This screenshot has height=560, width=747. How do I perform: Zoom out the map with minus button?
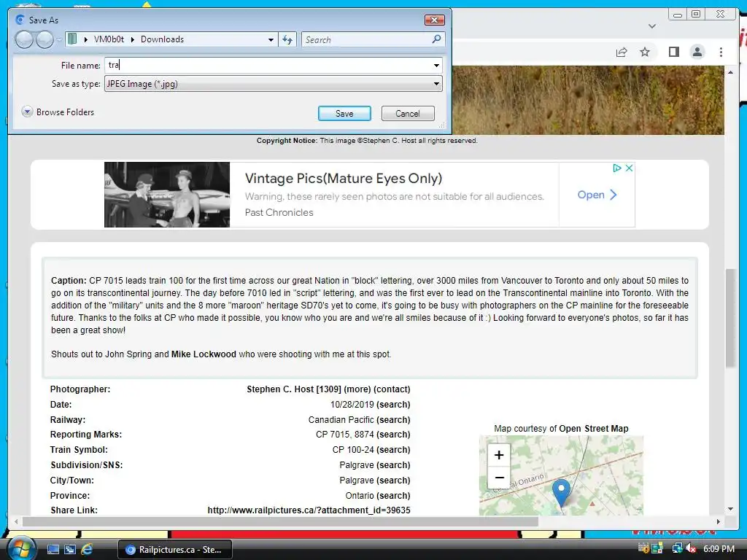tap(499, 478)
